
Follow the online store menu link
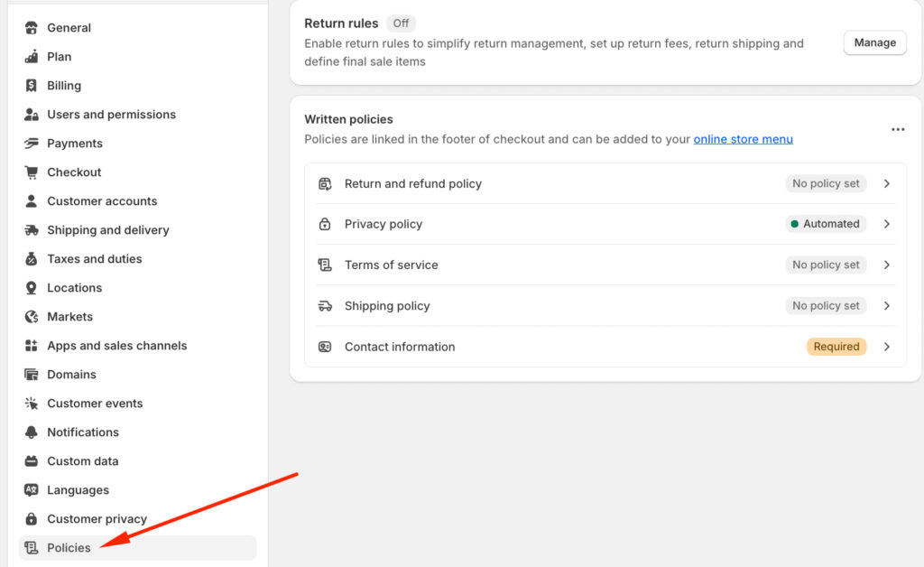743,139
